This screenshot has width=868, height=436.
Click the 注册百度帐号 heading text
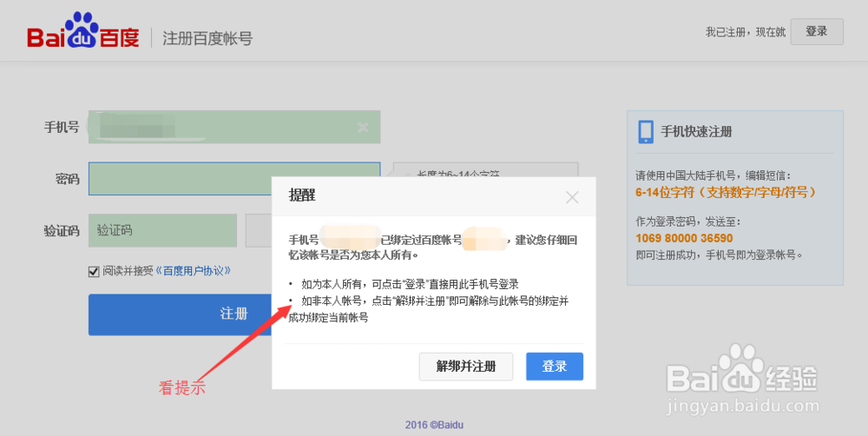pos(207,38)
